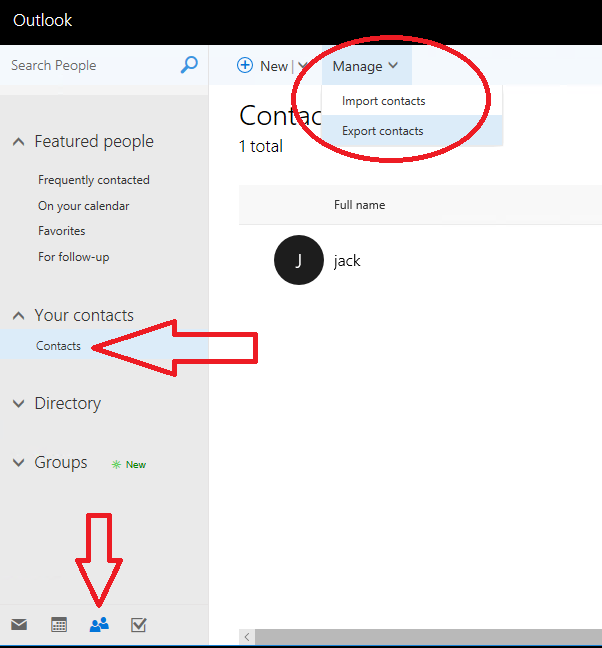Click the horizontal scrollbar track
This screenshot has width=602, height=648.
pyautogui.click(x=428, y=637)
